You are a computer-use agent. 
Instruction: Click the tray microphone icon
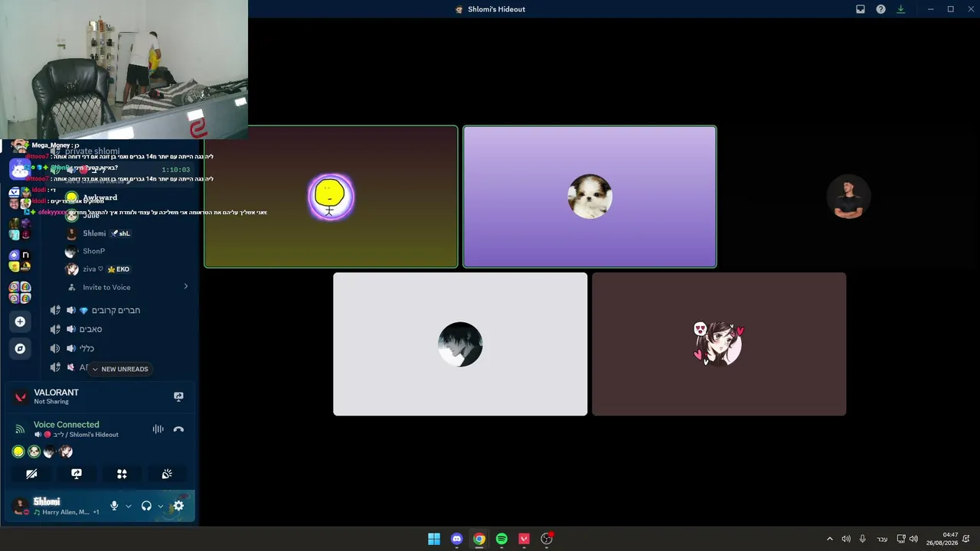[862, 539]
